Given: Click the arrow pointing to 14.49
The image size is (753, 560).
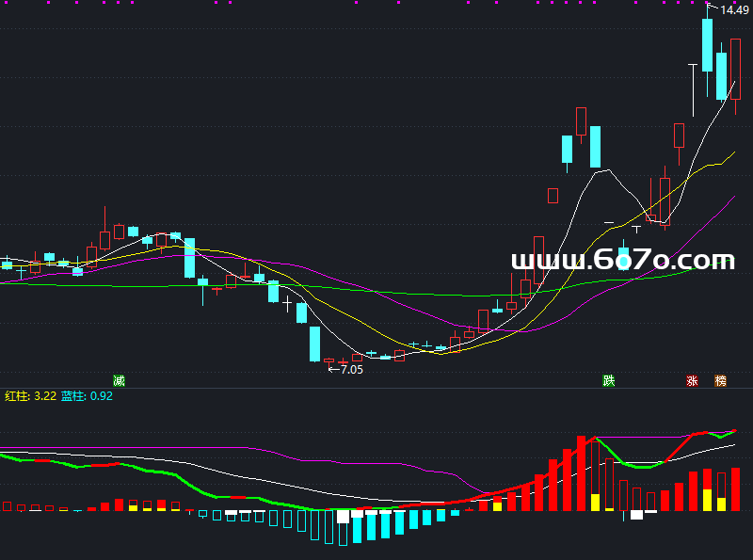Looking at the screenshot, I should click(713, 8).
